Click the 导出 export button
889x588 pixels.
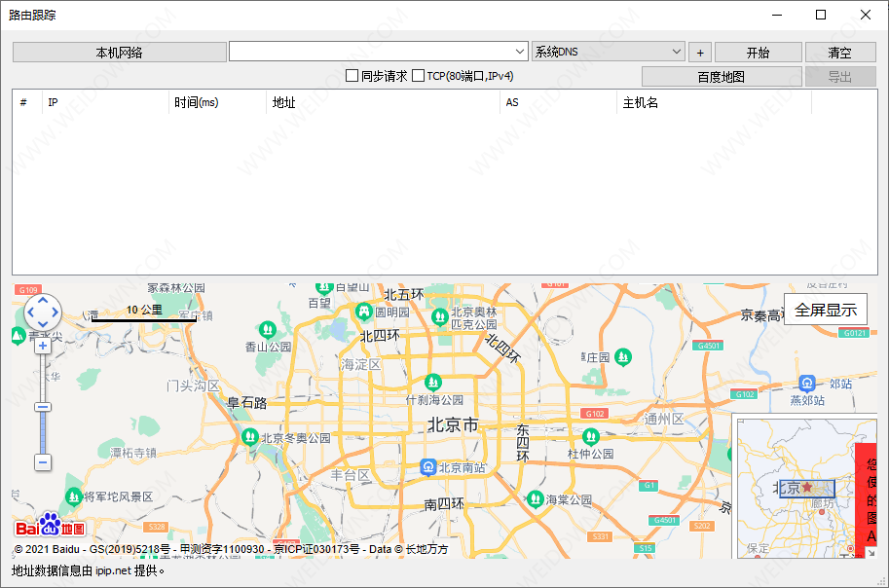click(840, 77)
